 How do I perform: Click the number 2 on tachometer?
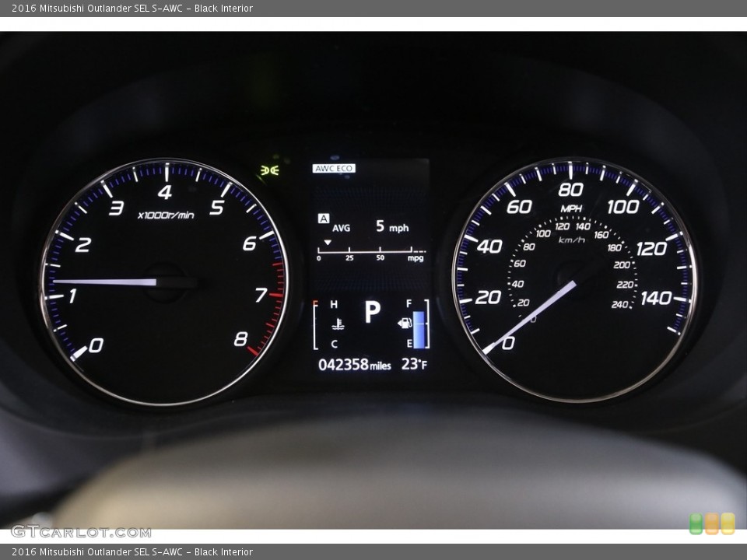tap(83, 245)
